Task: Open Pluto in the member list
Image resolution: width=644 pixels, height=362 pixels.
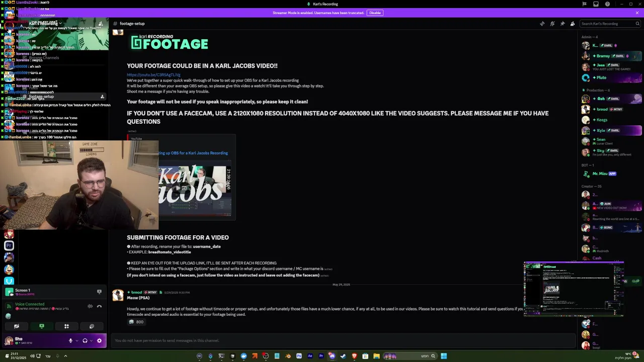Action: point(611,77)
